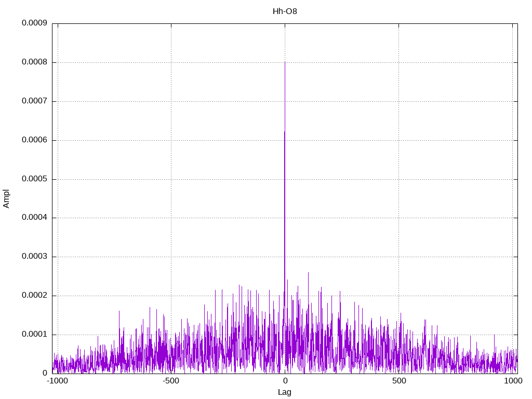Click x-axis tick label -500
Image resolution: width=532 pixels, height=399 pixels.
pos(170,381)
